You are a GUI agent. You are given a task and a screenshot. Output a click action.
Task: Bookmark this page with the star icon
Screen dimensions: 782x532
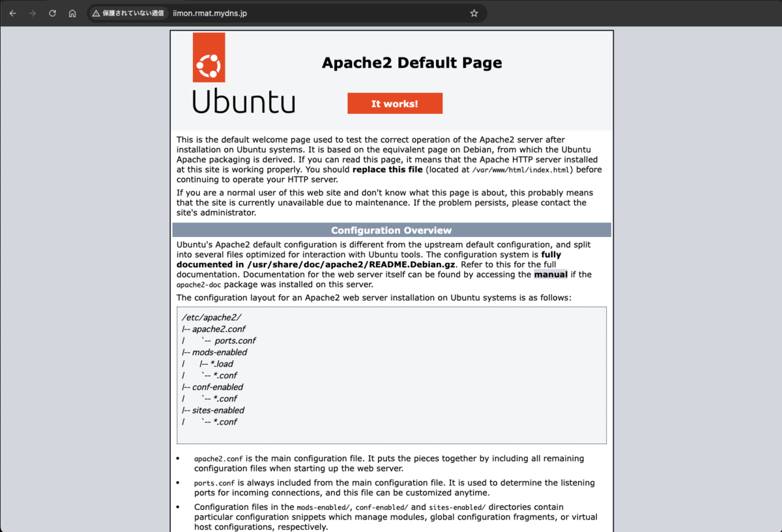point(474,13)
